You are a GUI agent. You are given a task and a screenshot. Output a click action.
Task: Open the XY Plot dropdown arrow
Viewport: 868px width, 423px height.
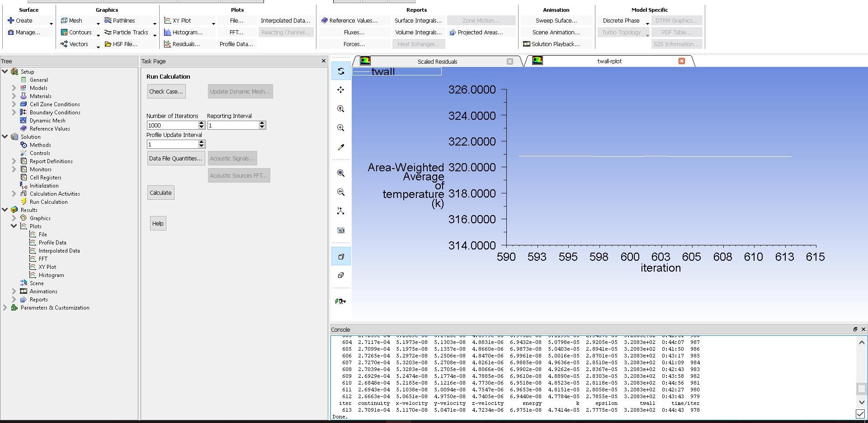pos(213,23)
